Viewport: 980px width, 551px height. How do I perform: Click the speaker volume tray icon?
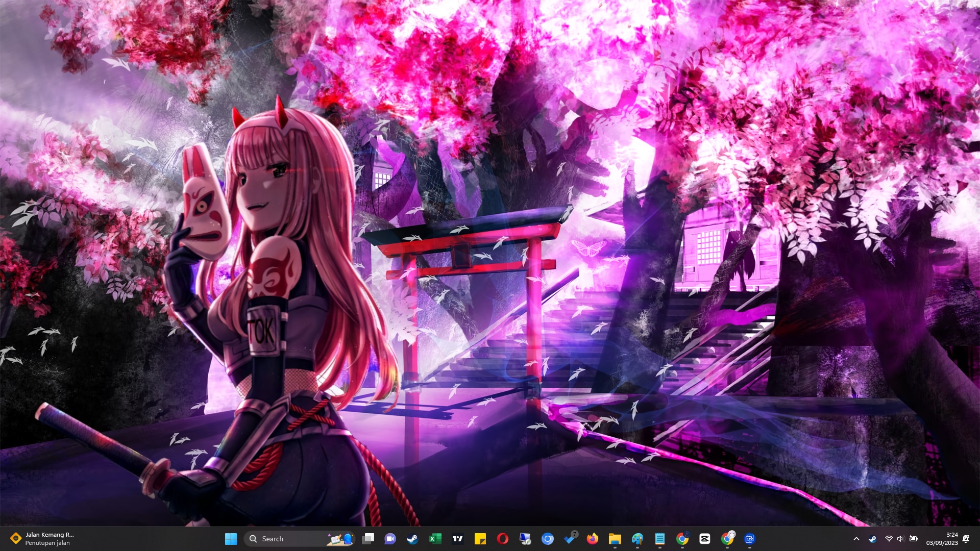(x=900, y=539)
